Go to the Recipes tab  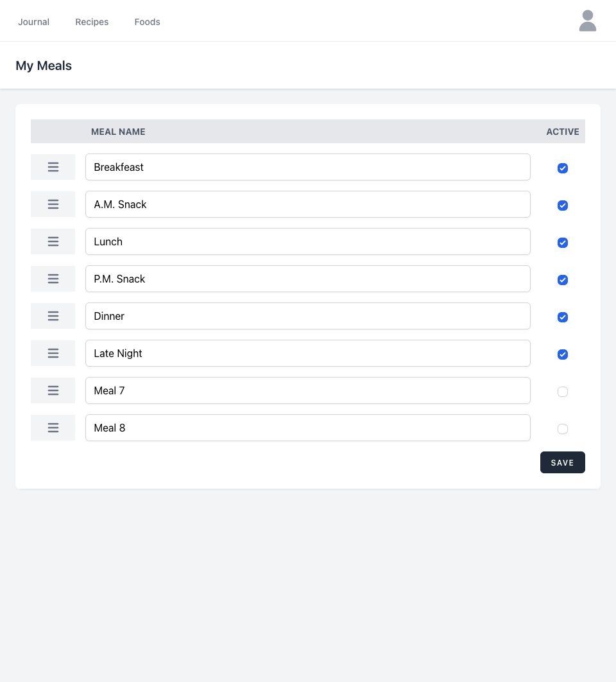(x=92, y=22)
